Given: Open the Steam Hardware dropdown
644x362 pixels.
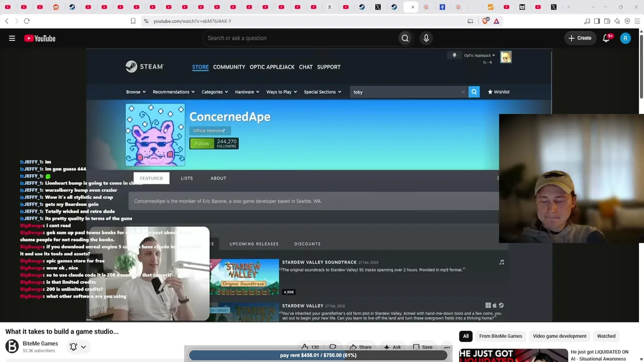Looking at the screenshot, I should click(247, 92).
